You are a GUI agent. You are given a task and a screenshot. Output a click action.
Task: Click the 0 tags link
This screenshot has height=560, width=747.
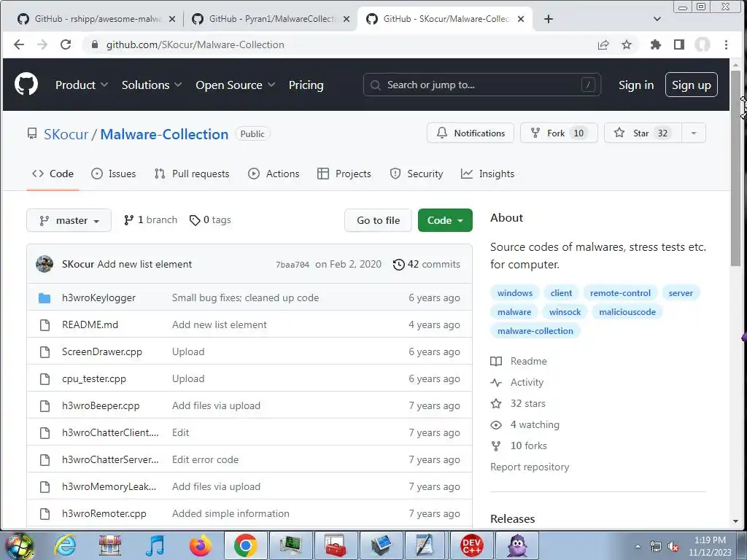[x=210, y=220]
